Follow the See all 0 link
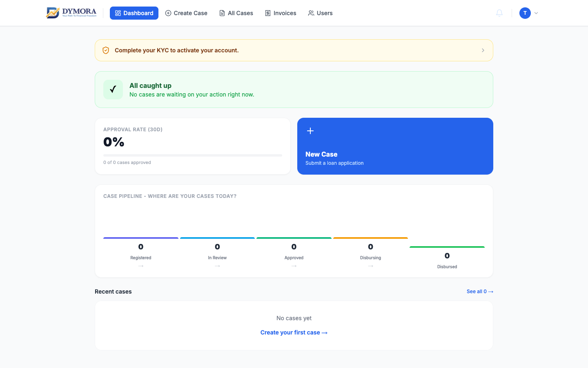Image resolution: width=588 pixels, height=368 pixels. (480, 292)
